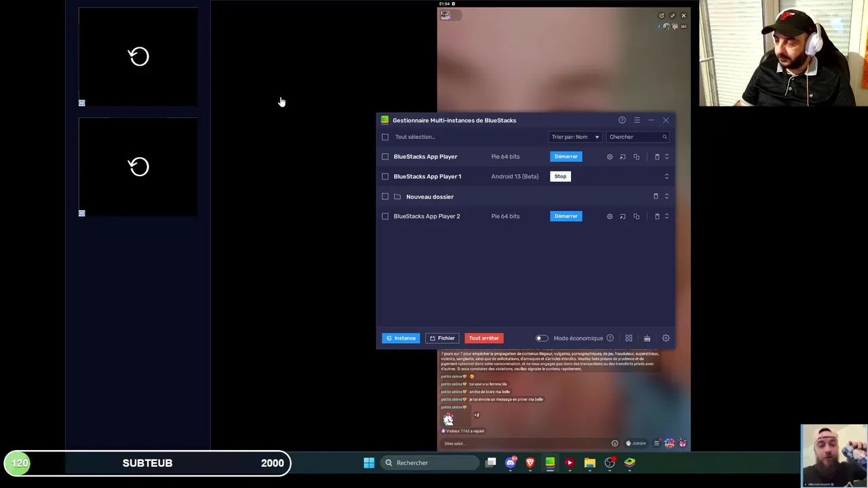Start BlueStacks App Player with Démarrer

tap(566, 157)
